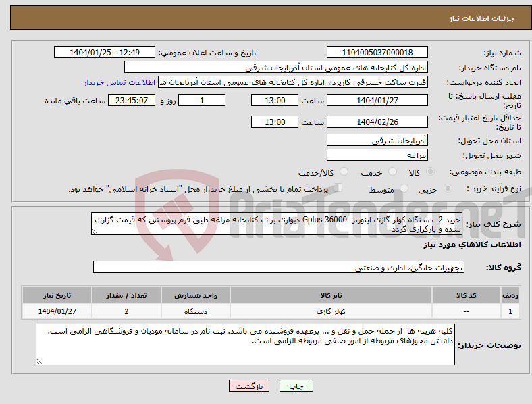Toggle the treasury bonds payment checkbox
This screenshot has height=404, width=532.
338,188
